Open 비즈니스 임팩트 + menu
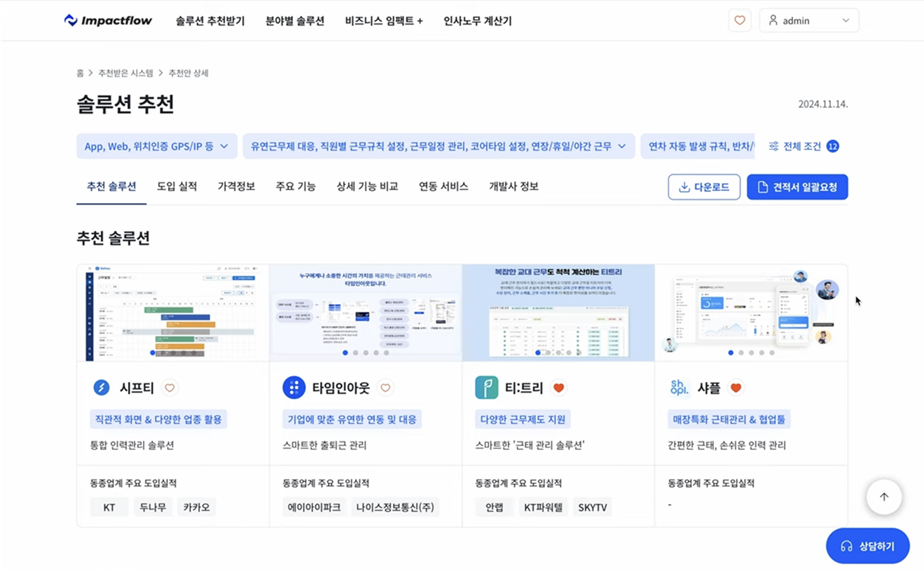The width and height of the screenshot is (924, 570). click(x=384, y=21)
